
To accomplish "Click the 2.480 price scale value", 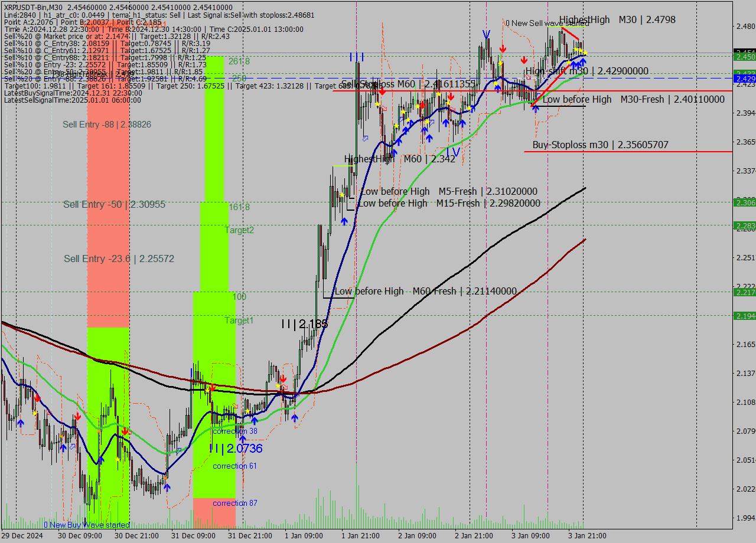I will point(745,27).
